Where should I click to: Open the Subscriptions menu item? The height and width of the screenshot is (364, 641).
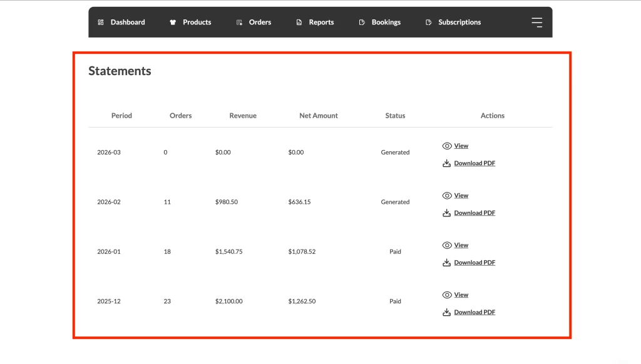459,22
